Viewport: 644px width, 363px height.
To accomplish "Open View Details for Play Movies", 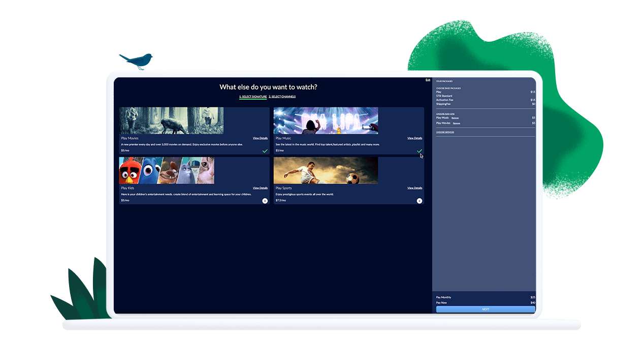I will (260, 138).
